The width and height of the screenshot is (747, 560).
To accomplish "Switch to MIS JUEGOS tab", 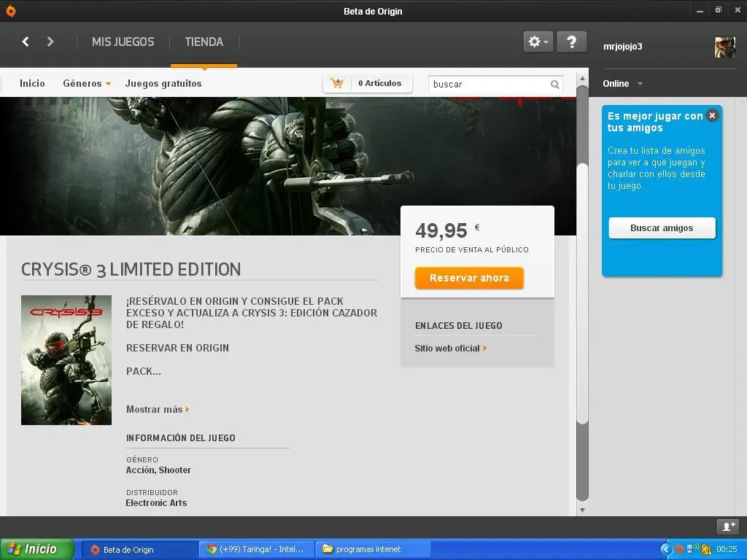I will click(123, 42).
